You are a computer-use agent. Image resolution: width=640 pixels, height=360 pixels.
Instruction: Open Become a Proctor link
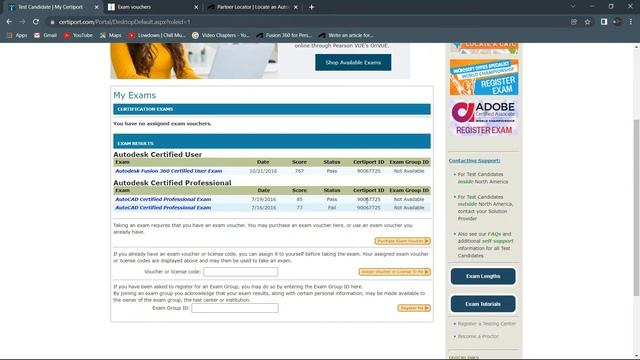click(478, 336)
